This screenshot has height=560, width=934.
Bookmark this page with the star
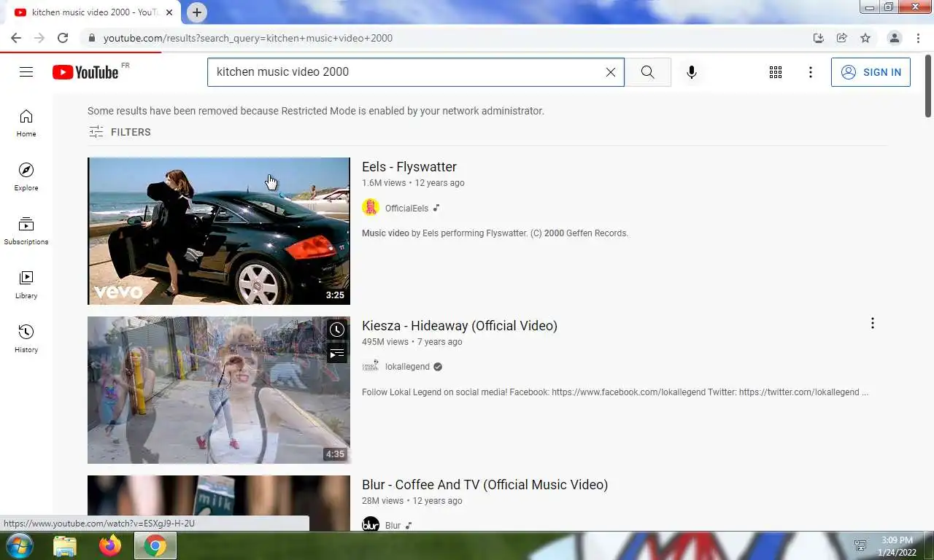pyautogui.click(x=865, y=38)
